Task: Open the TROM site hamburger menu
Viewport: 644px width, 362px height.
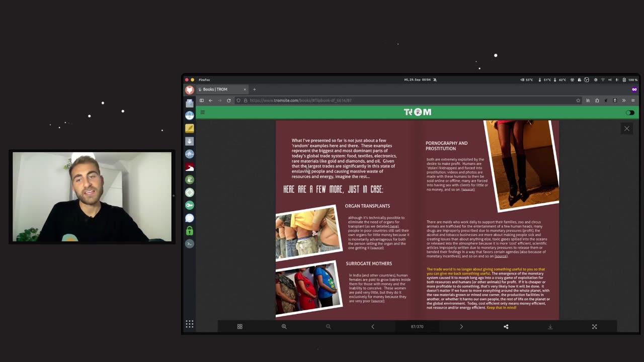Action: coord(203,112)
